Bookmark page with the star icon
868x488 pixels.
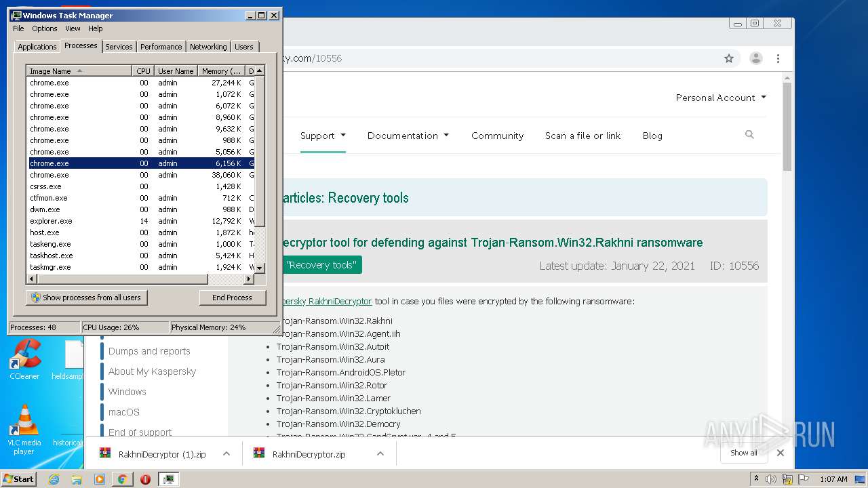click(729, 58)
